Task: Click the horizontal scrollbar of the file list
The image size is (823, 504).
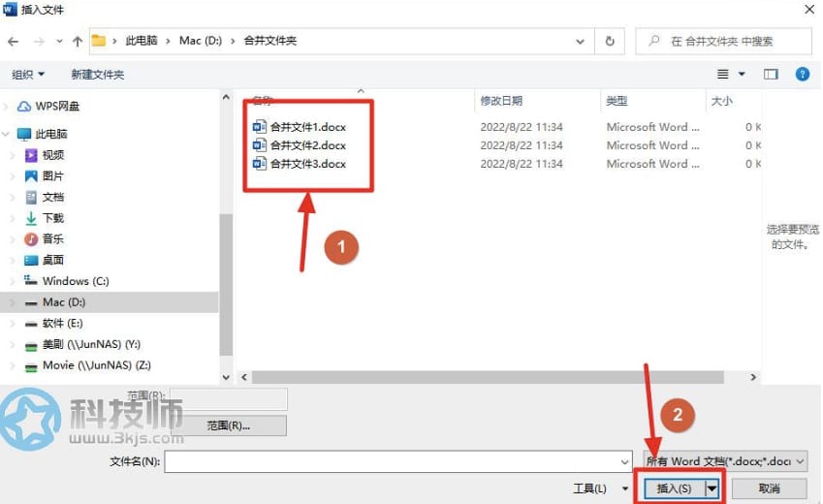Action: click(x=488, y=377)
